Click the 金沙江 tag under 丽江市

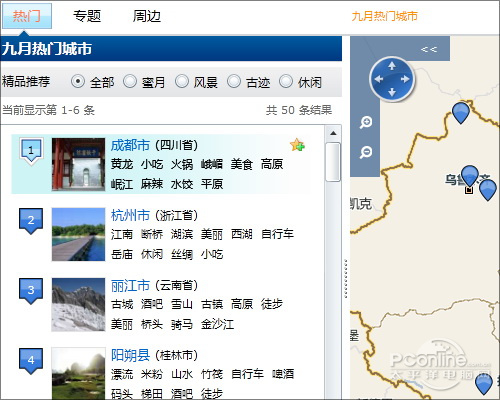click(x=217, y=324)
